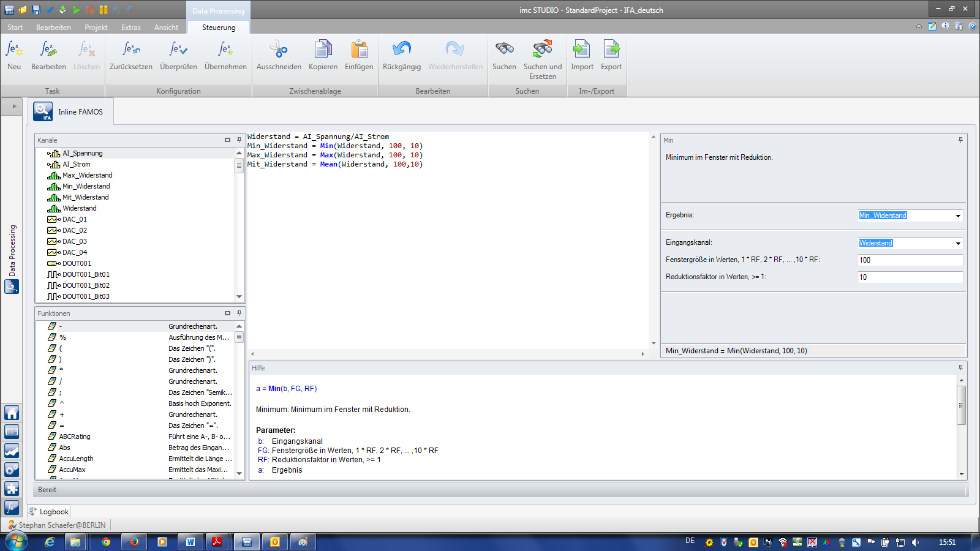The height and width of the screenshot is (551, 980).
Task: Open the Extras menu tab
Action: [x=130, y=28]
